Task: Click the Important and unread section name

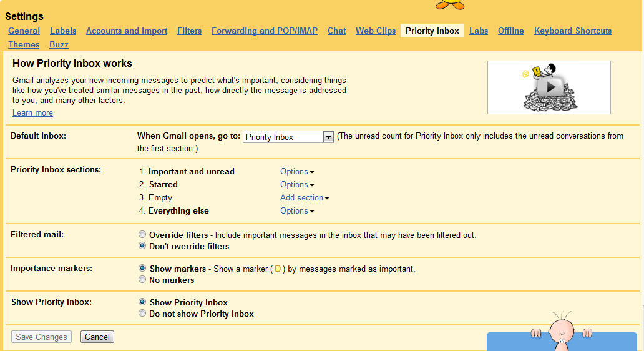Action: (x=192, y=171)
